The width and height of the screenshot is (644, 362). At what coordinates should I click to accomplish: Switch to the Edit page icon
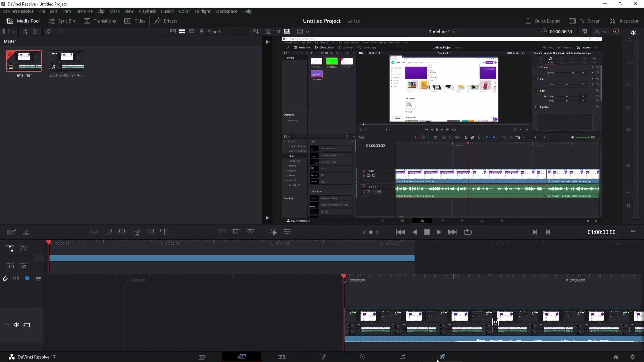click(282, 357)
